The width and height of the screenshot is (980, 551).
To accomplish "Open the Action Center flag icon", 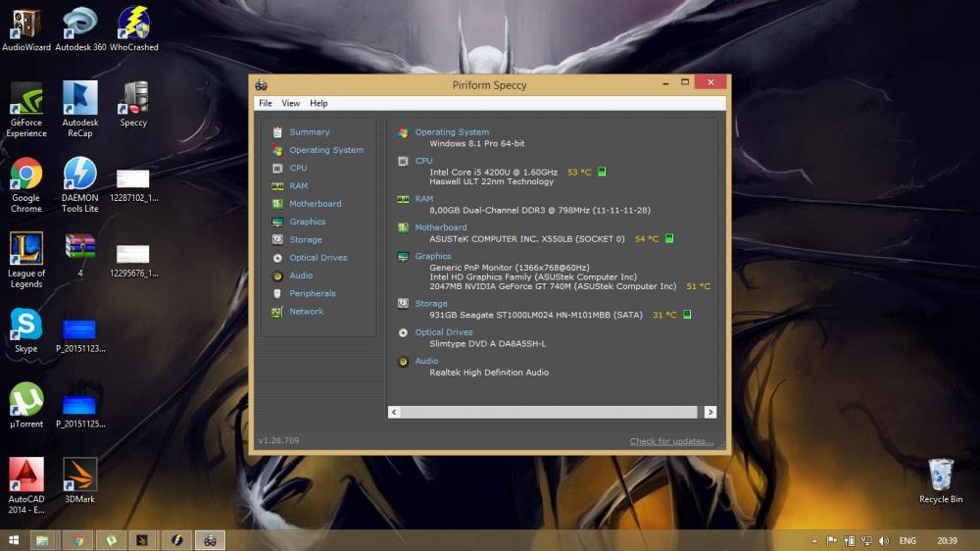I will click(x=832, y=541).
